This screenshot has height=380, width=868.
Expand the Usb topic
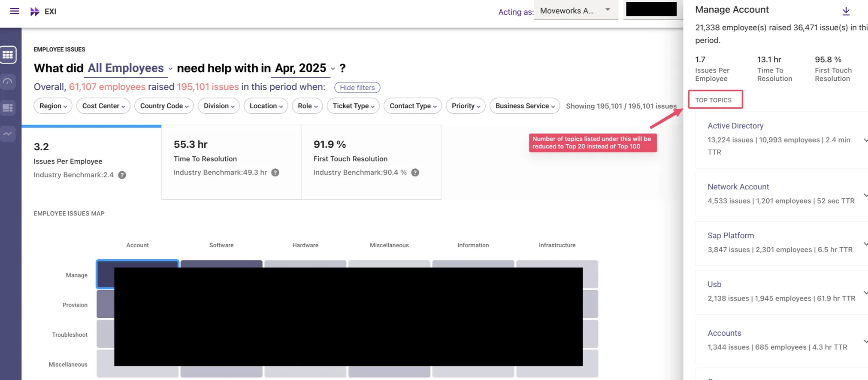click(x=865, y=293)
